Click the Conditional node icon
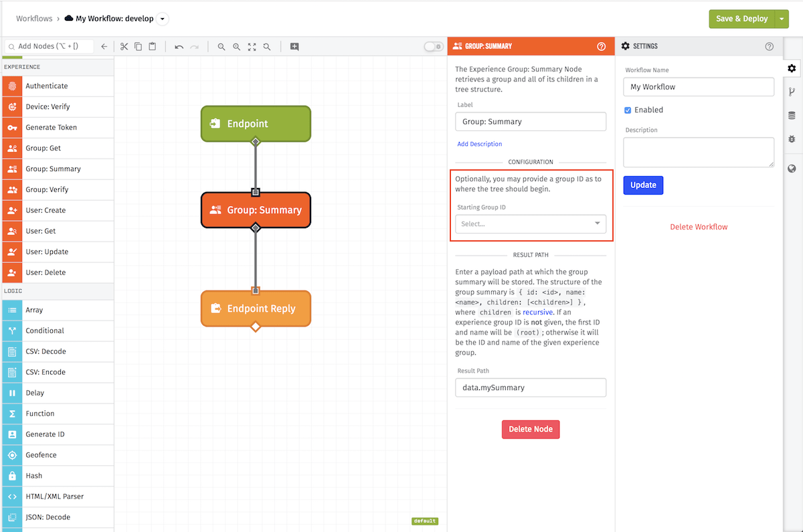The height and width of the screenshot is (532, 803). click(12, 331)
